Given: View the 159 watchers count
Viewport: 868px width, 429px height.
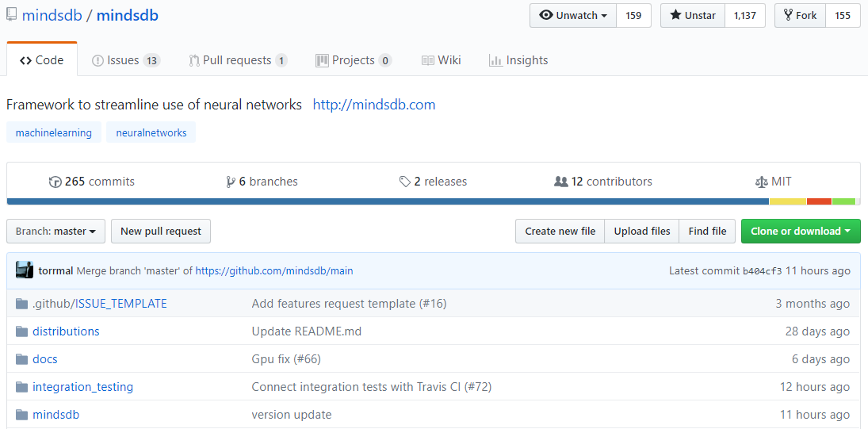Looking at the screenshot, I should (634, 16).
